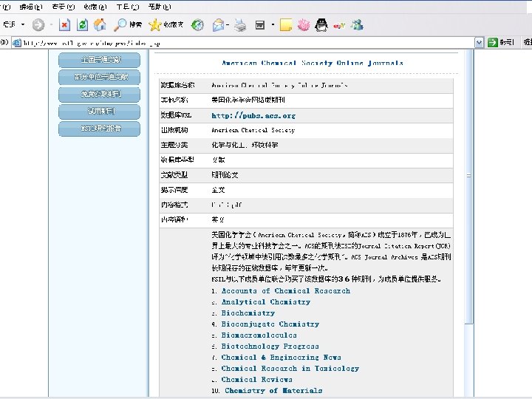Open the Favorites star panel
Viewport: 532px width, 399px height.
(x=154, y=25)
